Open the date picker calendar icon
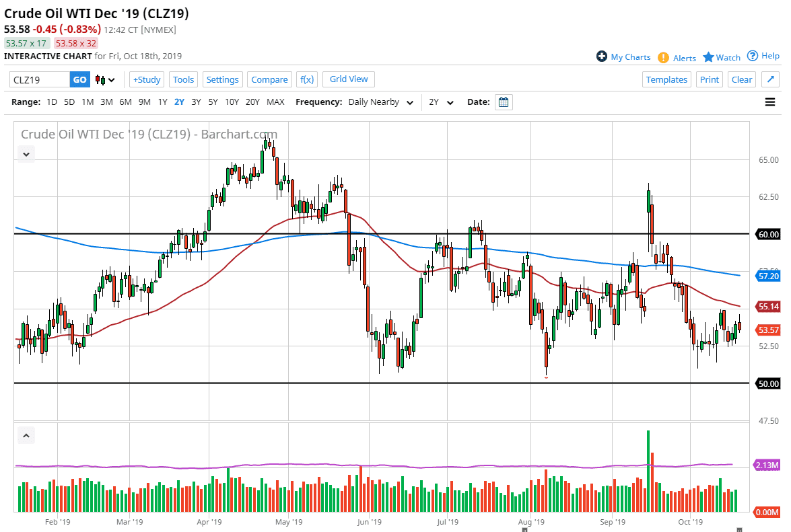 pos(504,102)
